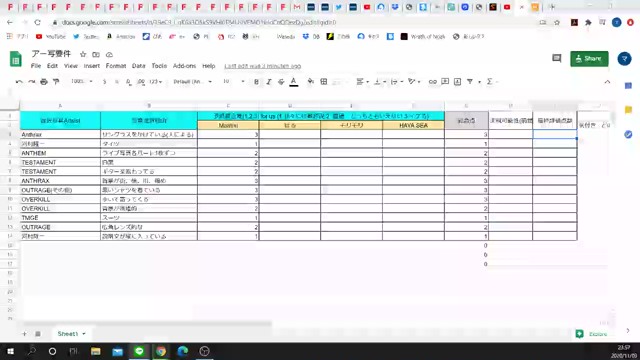
Task: Star this spreadsheet document
Action: (x=83, y=54)
